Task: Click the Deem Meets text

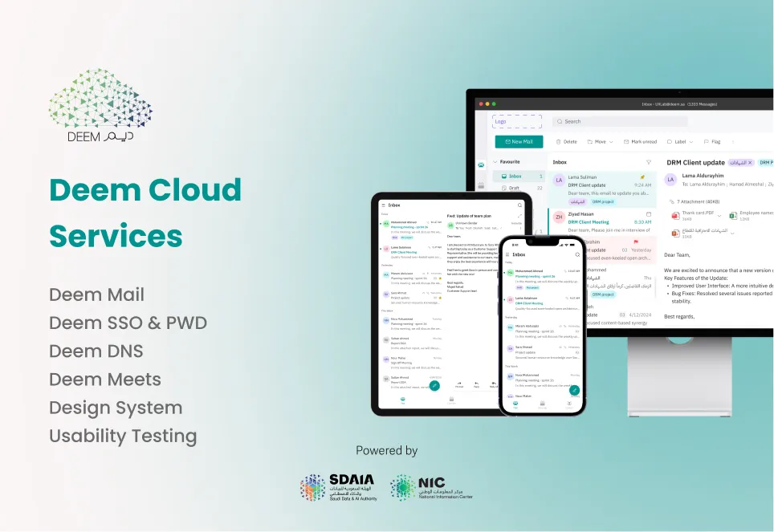Action: point(105,380)
